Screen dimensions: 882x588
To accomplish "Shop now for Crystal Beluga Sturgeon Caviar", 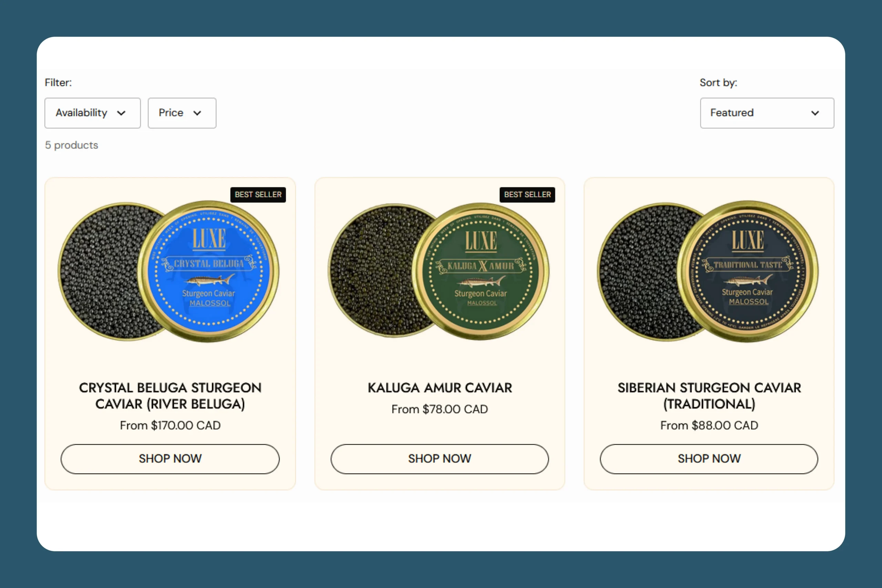I will [170, 458].
